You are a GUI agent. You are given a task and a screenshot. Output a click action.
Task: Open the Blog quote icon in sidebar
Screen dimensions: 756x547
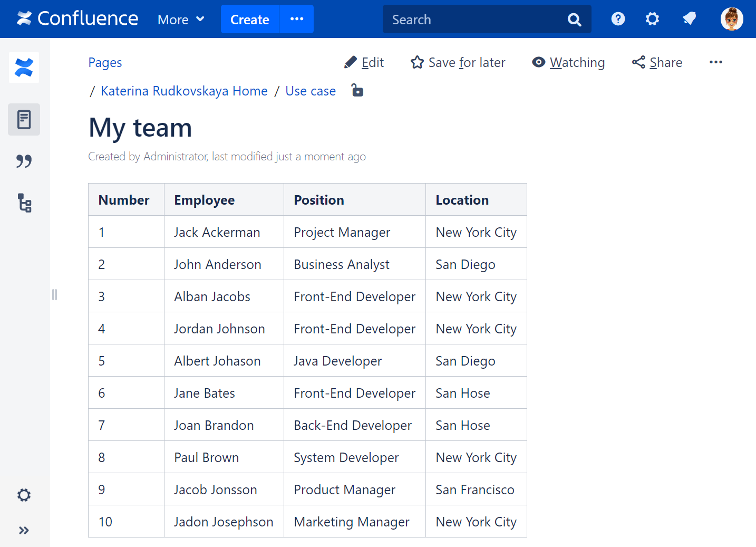(24, 161)
